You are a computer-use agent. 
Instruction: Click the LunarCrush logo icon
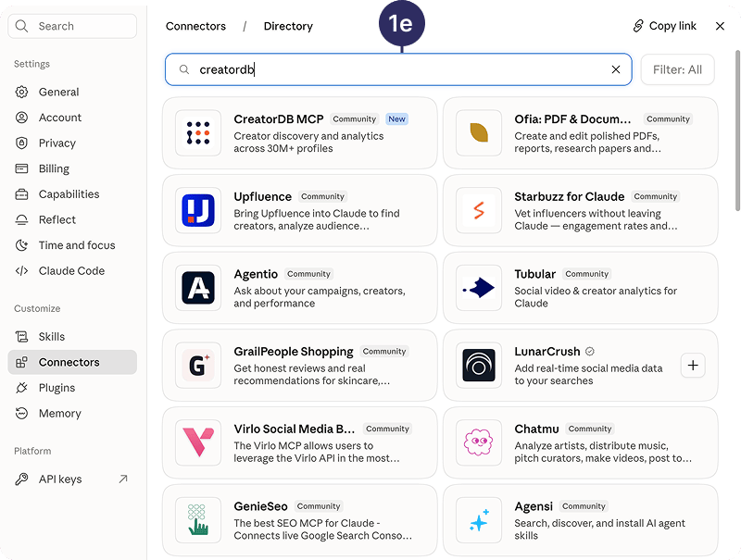pyautogui.click(x=479, y=365)
